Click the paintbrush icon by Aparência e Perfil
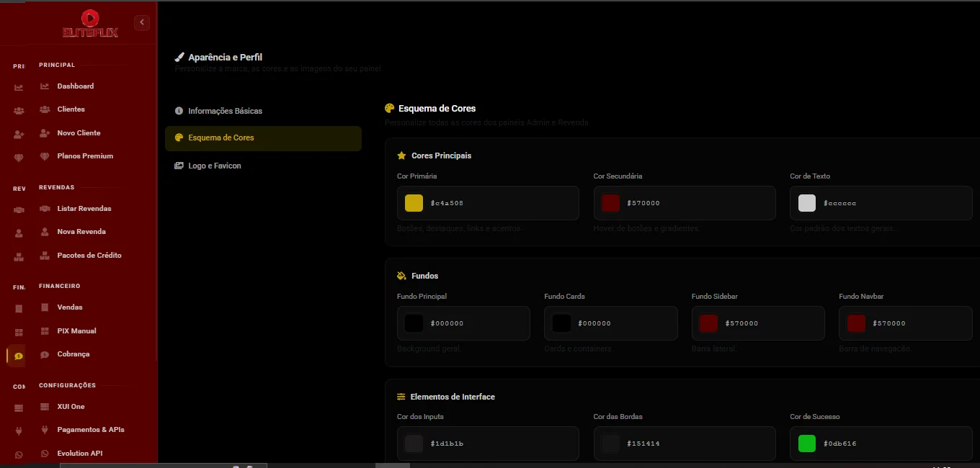 [x=179, y=57]
